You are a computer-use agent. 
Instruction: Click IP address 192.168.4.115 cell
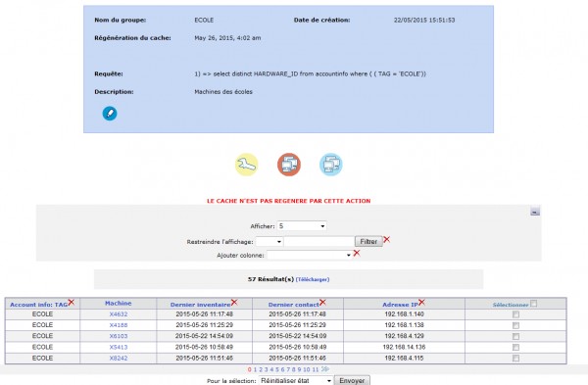click(404, 358)
